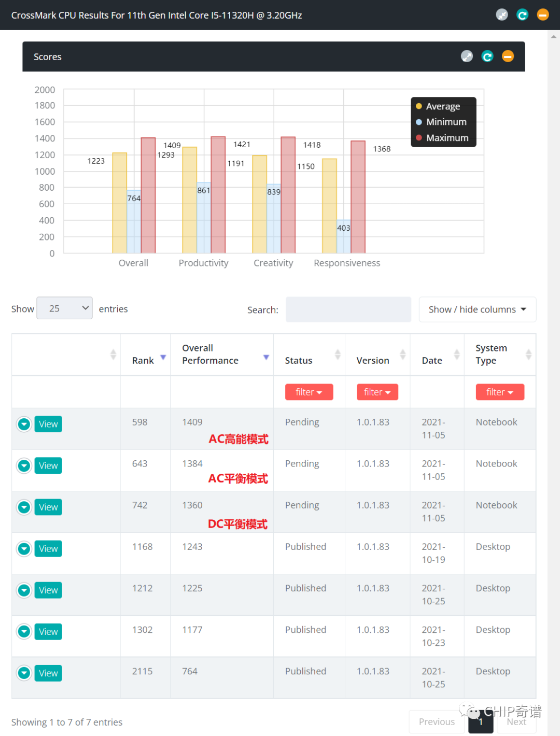Expand row details for rank 643

coord(24,465)
